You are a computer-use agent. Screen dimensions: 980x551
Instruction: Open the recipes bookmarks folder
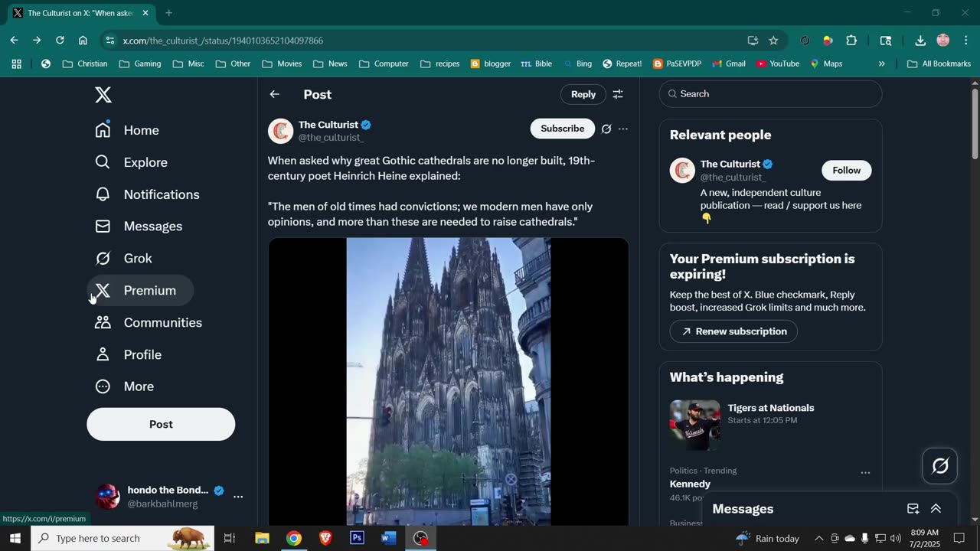(439, 64)
